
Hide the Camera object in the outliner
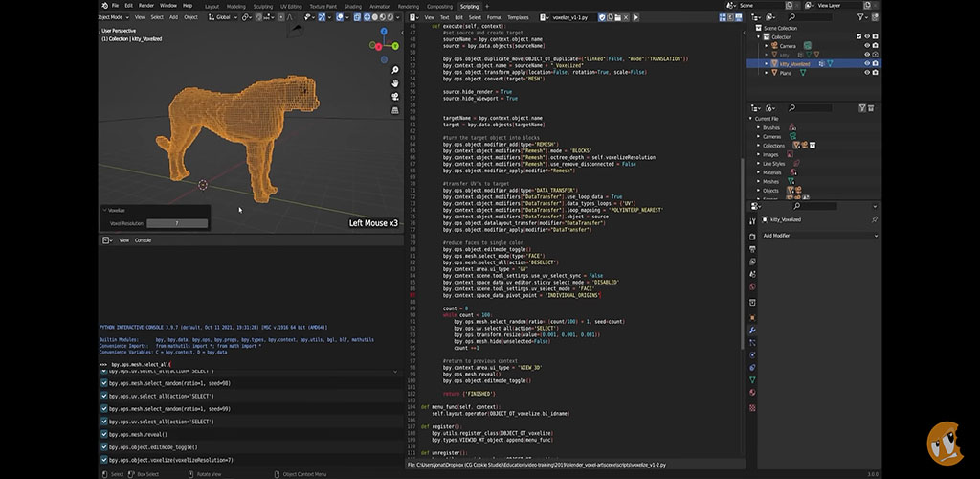coord(867,45)
